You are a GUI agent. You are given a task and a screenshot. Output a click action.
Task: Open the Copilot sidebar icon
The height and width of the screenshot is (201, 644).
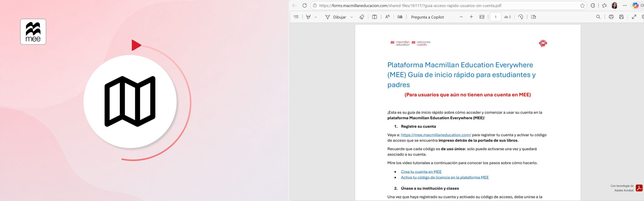[x=635, y=6]
